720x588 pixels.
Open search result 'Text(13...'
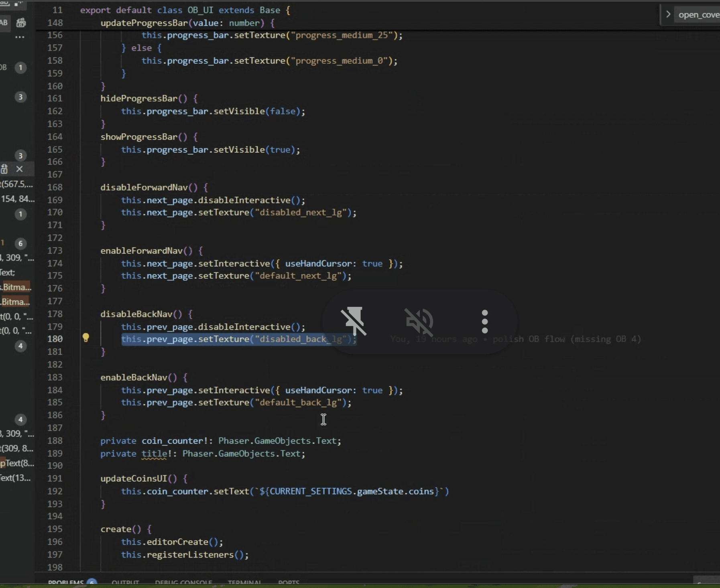pyautogui.click(x=15, y=478)
